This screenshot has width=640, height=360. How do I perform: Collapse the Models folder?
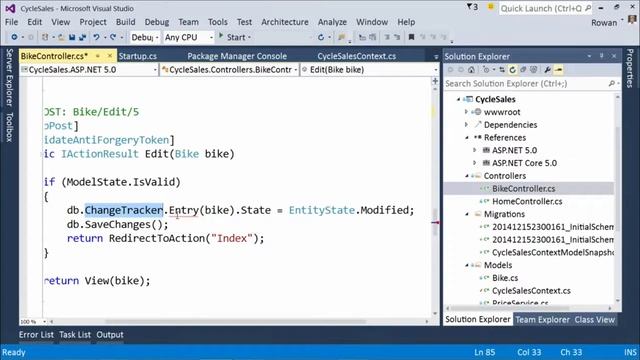tap(467, 265)
